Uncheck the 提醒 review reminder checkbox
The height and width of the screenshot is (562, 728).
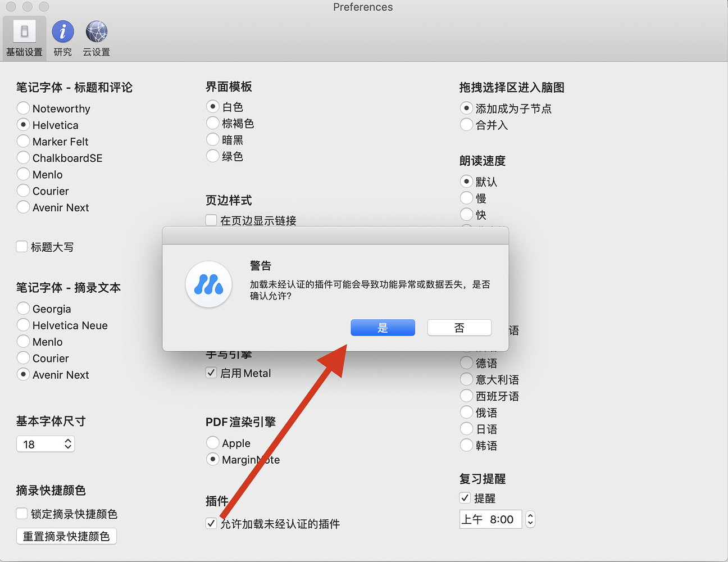tap(465, 498)
